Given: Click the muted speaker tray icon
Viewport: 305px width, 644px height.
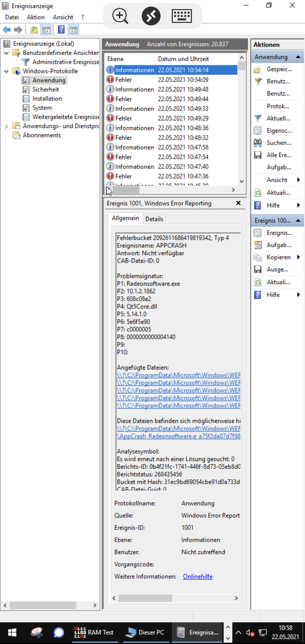Looking at the screenshot, I should click(x=250, y=633).
